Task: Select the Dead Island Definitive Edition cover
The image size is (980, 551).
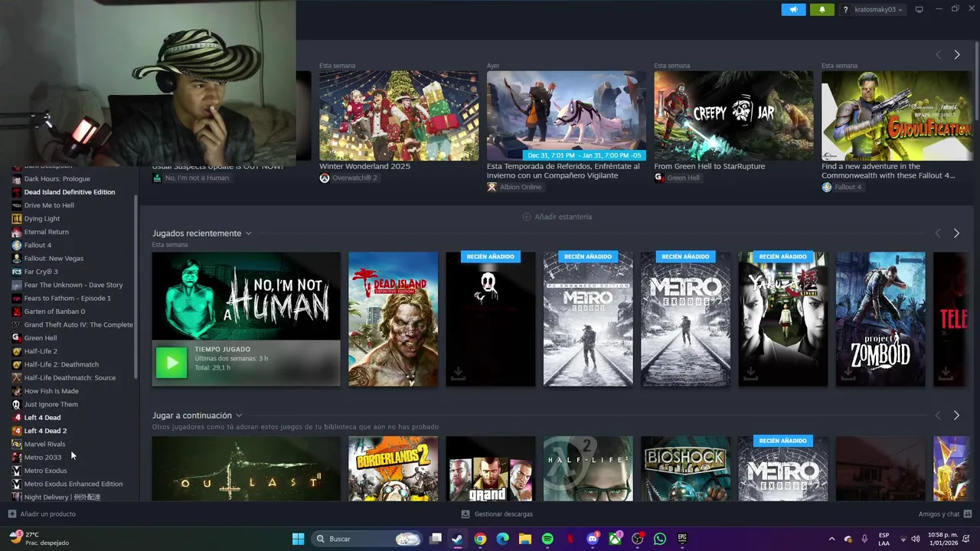Action: [393, 319]
